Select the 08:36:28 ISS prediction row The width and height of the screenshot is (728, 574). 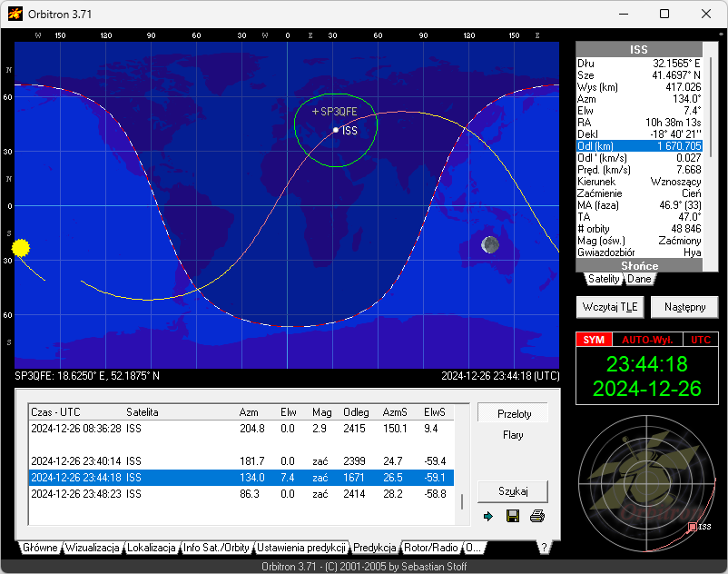click(241, 429)
